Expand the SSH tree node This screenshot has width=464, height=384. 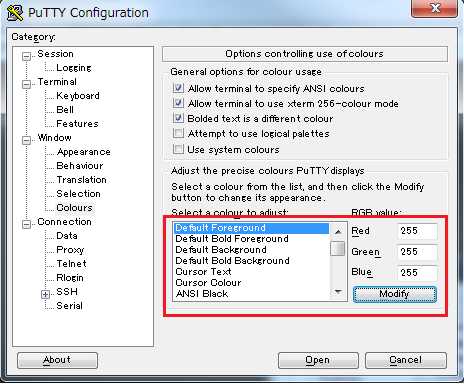click(x=45, y=294)
